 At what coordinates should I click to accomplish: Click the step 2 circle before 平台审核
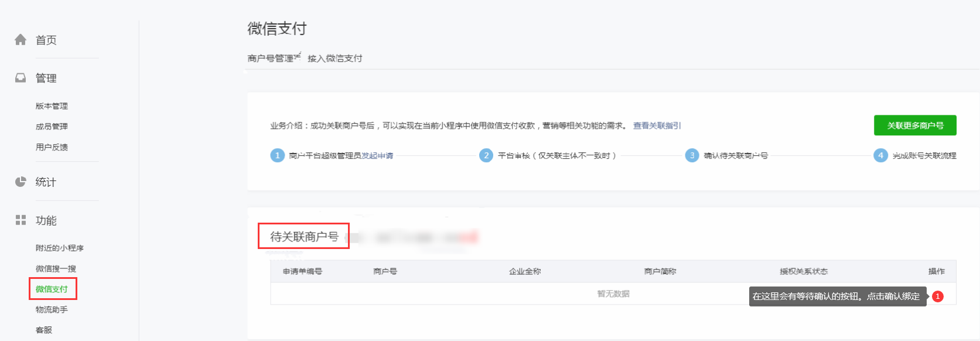click(486, 155)
